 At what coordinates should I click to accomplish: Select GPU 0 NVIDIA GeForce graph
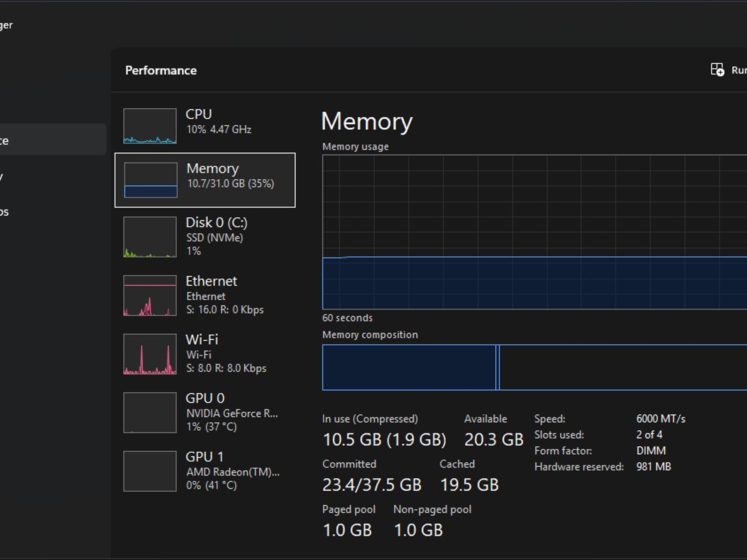(150, 413)
